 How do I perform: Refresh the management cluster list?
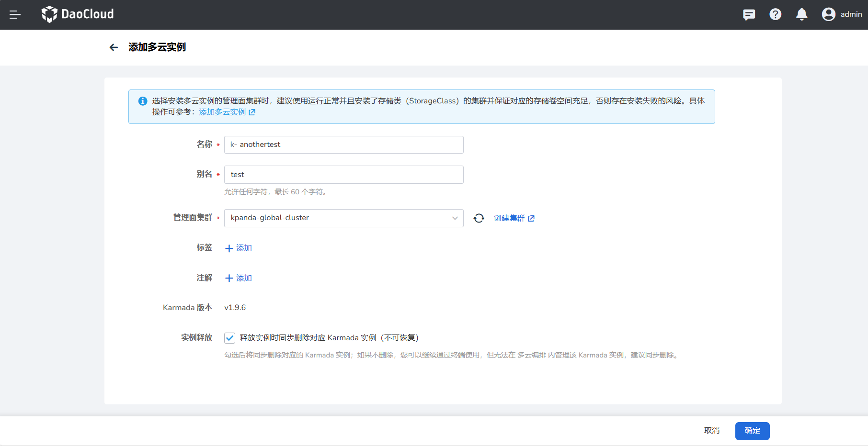click(479, 218)
